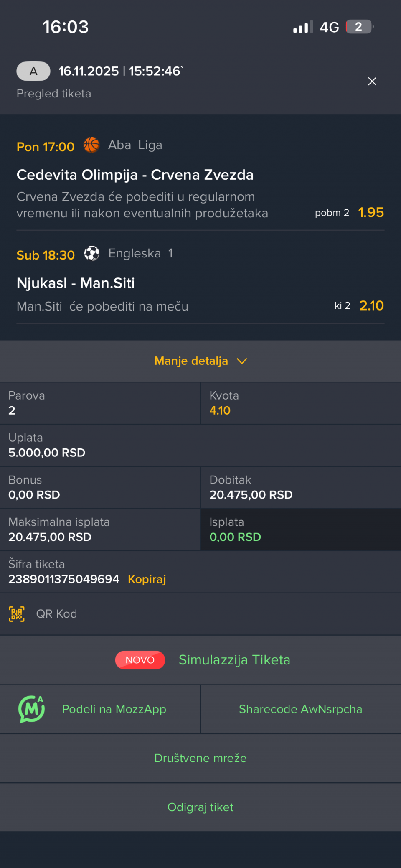Tap Sharecode AwNsrpcha

pos(300,709)
